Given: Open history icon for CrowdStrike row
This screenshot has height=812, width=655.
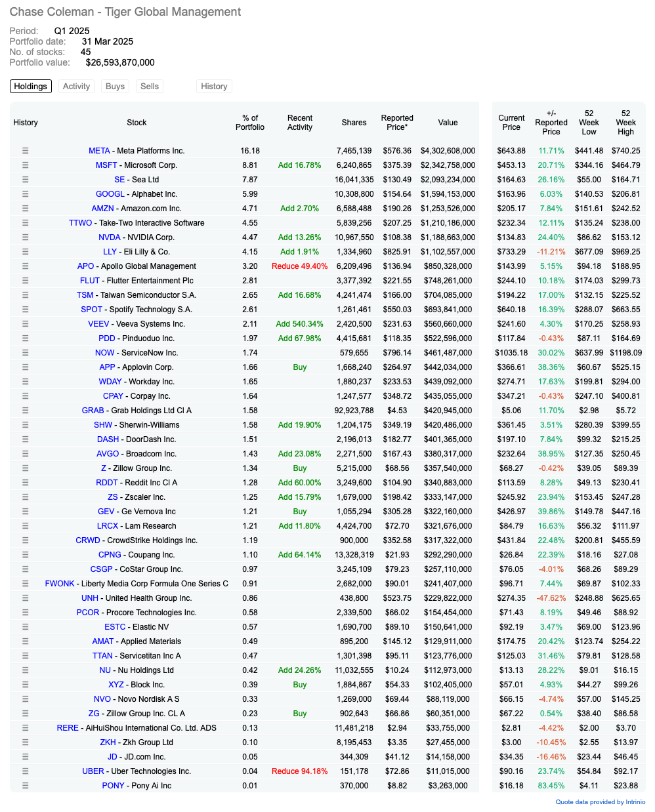Looking at the screenshot, I should pyautogui.click(x=26, y=540).
